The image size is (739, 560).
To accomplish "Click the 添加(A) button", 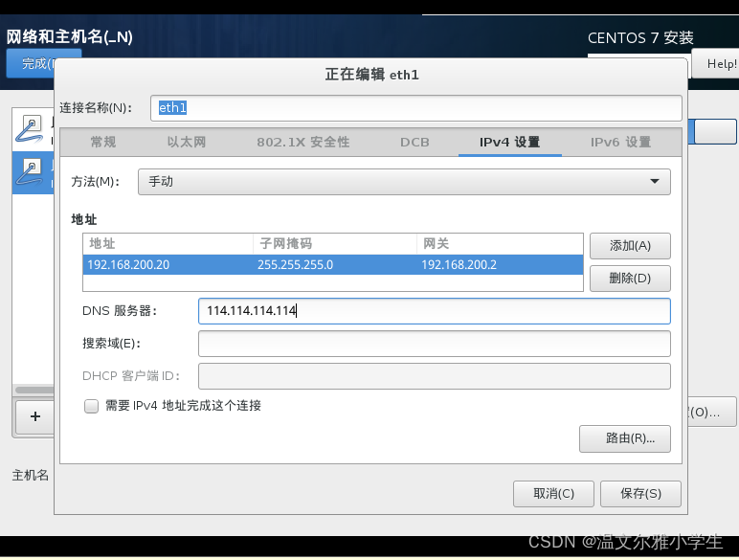I will pos(630,246).
